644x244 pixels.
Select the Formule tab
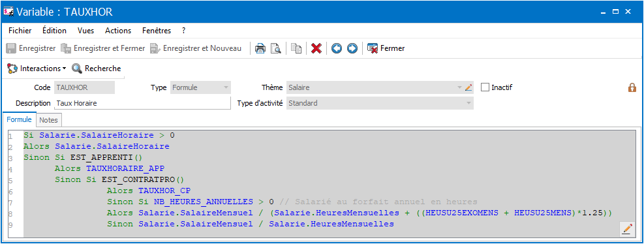[20, 119]
